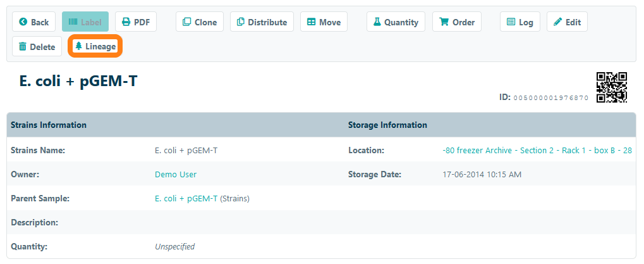This screenshot has width=644, height=264.
Task: Show the sample Lineage tree
Action: tap(95, 46)
